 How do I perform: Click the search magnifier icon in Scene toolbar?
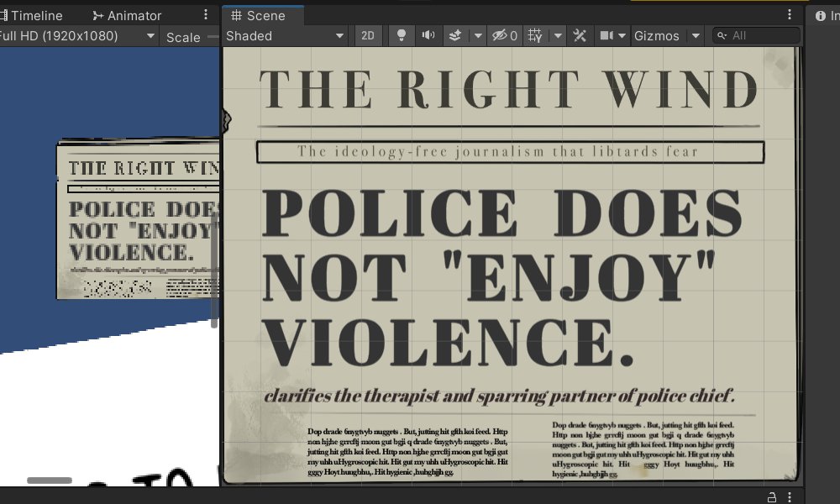pos(722,36)
